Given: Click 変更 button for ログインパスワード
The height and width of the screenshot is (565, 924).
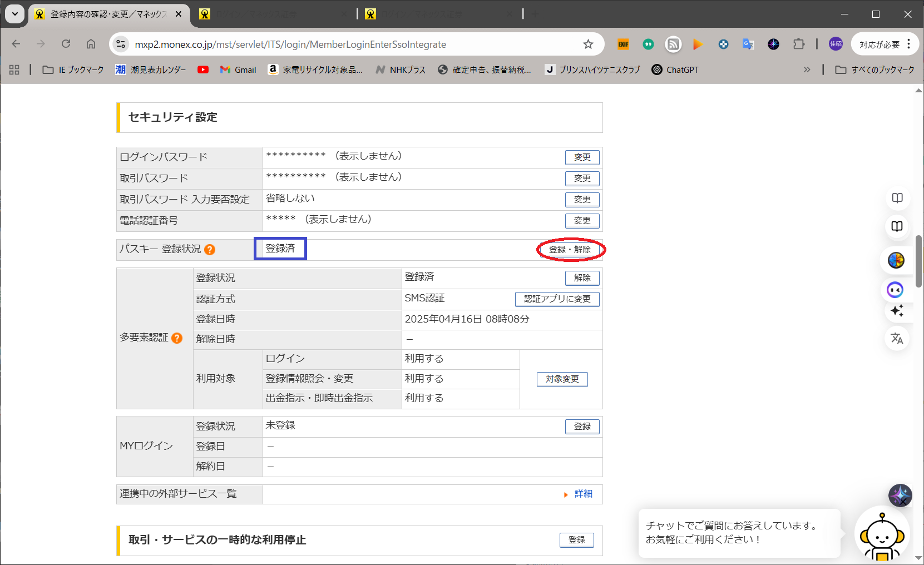Looking at the screenshot, I should point(582,157).
